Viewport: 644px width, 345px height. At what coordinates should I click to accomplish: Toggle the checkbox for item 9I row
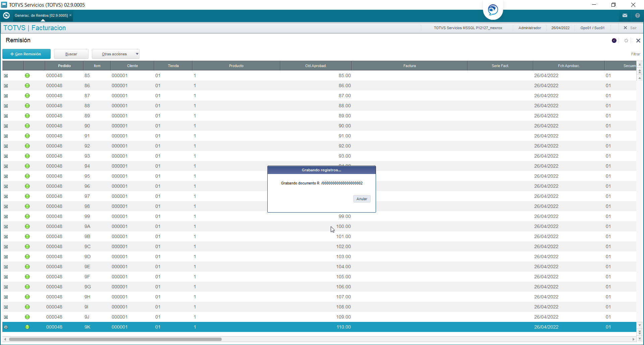[x=6, y=307]
